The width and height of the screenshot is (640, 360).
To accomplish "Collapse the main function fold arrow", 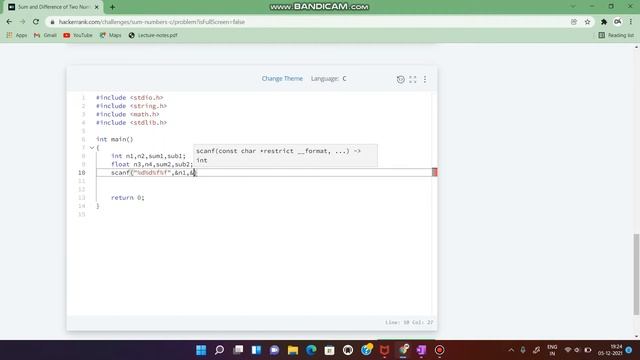I will coord(92,148).
